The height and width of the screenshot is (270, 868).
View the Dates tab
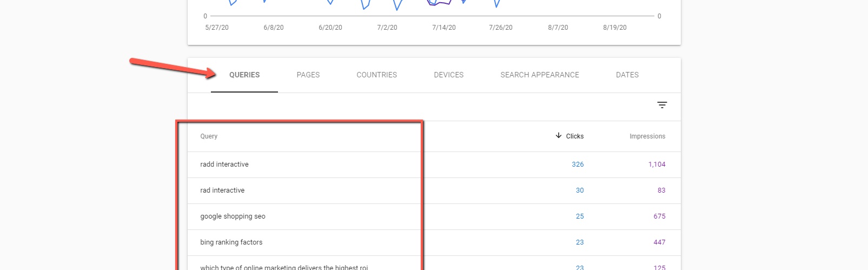(627, 75)
